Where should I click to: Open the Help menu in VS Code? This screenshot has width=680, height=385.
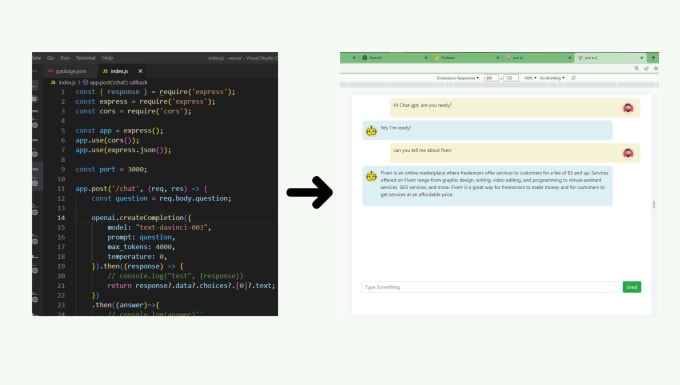click(x=107, y=58)
